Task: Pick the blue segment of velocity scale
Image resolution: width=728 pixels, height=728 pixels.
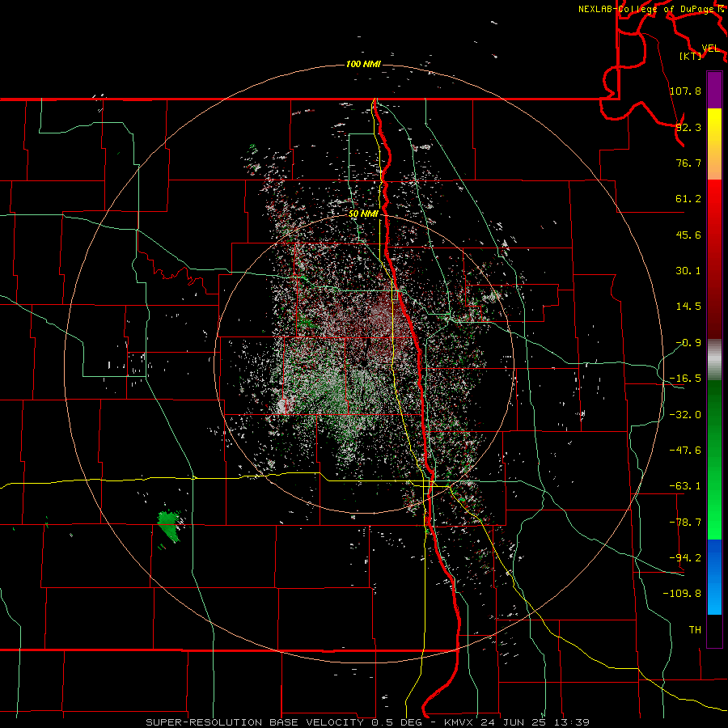Action: (714, 577)
